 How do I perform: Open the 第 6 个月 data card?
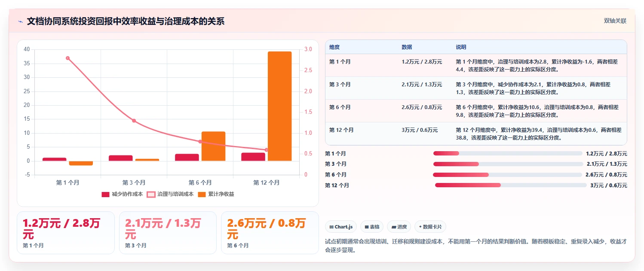pyautogui.click(x=270, y=233)
